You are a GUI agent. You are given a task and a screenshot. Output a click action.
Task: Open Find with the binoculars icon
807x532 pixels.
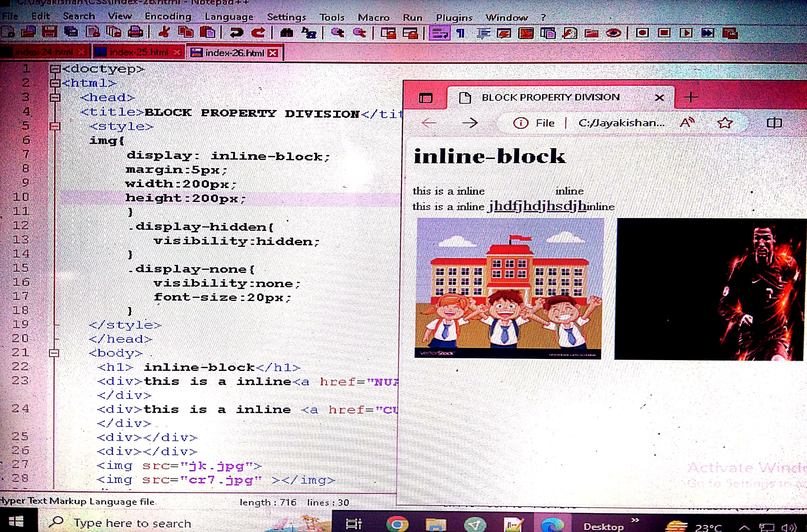287,32
